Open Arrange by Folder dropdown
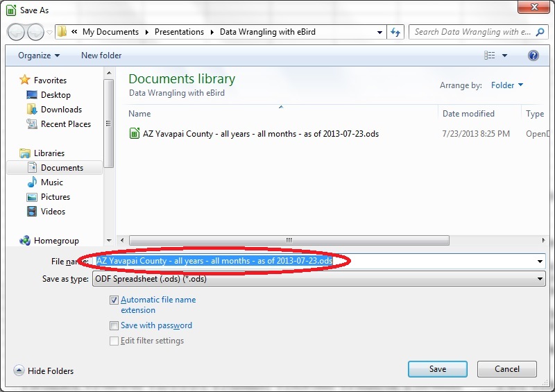 [x=507, y=85]
